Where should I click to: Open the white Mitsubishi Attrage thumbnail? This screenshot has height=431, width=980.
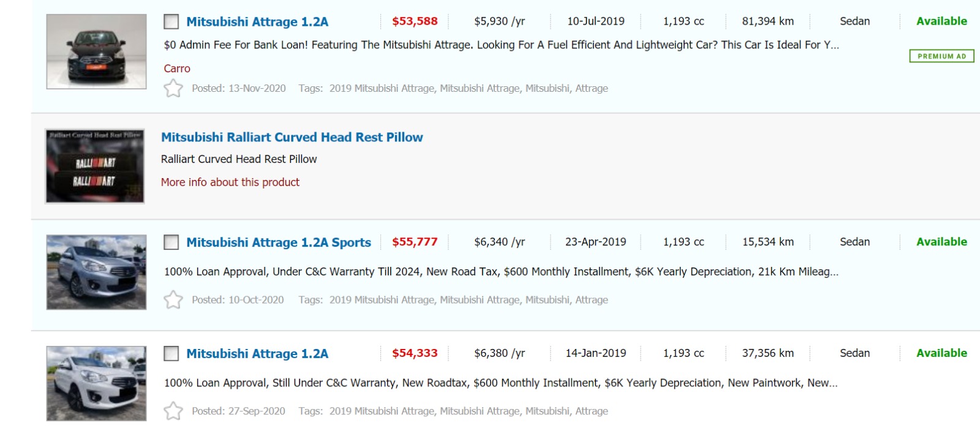click(x=96, y=384)
